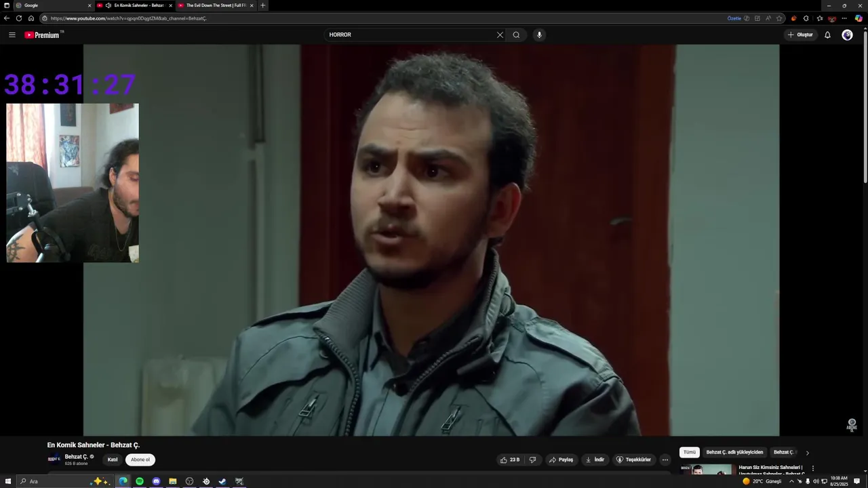Open a new browser tab
868x488 pixels.
pyautogui.click(x=263, y=5)
